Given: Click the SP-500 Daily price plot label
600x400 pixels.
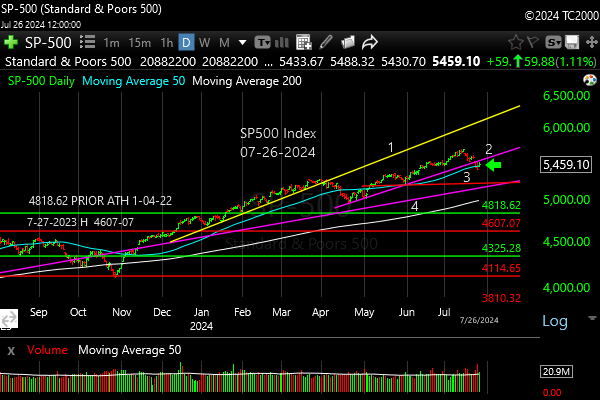Looking at the screenshot, I should pyautogui.click(x=41, y=81).
